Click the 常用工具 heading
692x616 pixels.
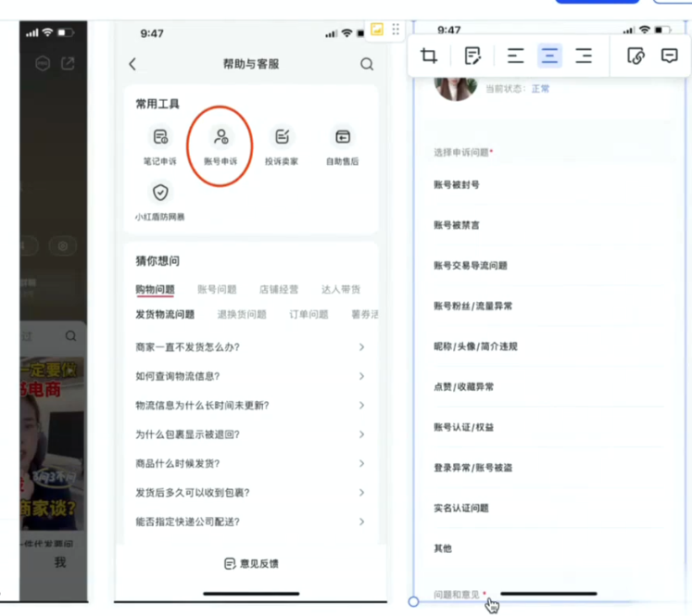[x=157, y=104]
